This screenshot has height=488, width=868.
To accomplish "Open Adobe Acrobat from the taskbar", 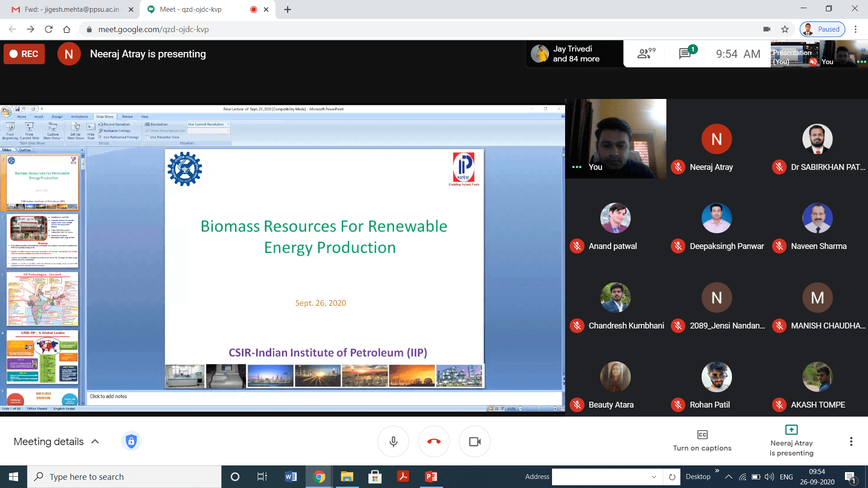I will click(403, 477).
